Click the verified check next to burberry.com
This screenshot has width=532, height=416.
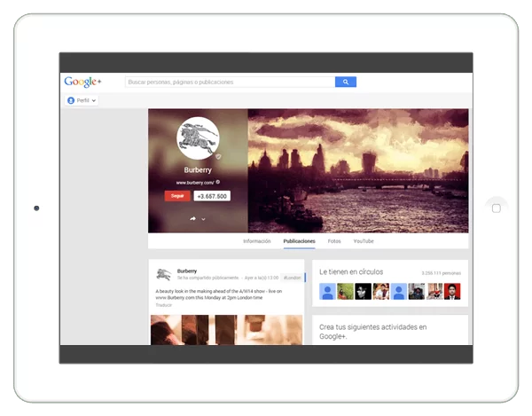pyautogui.click(x=218, y=182)
